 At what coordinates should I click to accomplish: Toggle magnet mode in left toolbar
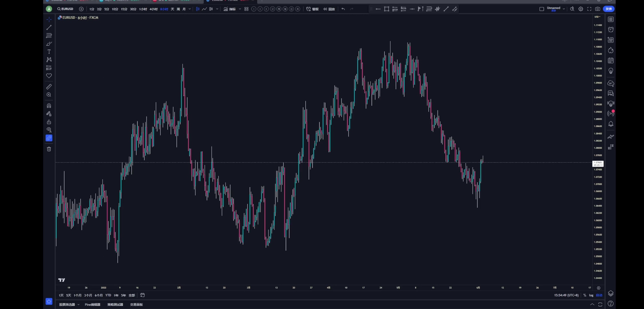[49, 106]
